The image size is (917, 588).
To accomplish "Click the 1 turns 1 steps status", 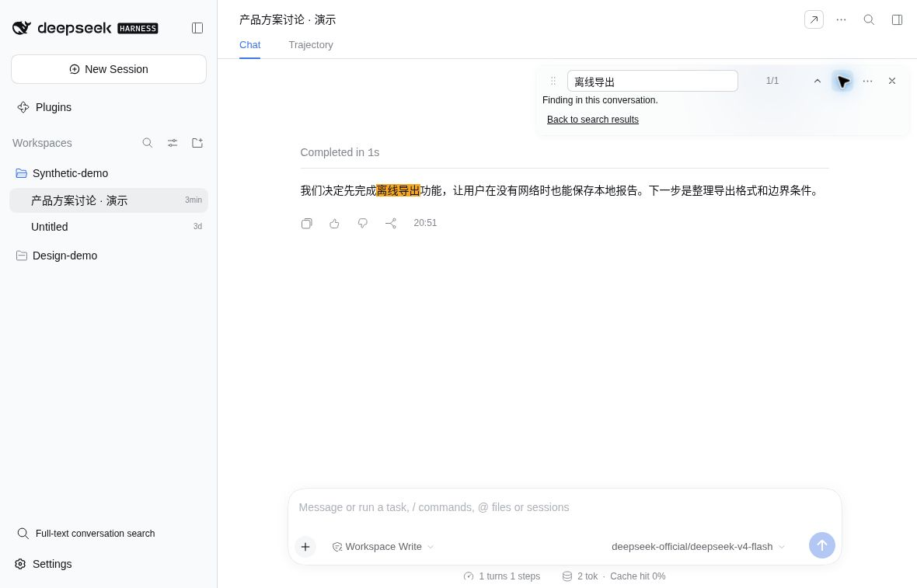I will coord(502,576).
